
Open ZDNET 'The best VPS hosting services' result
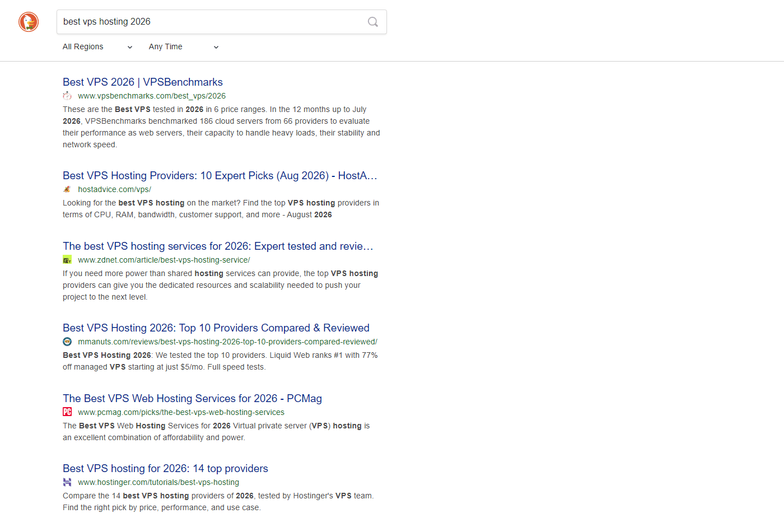pos(218,246)
